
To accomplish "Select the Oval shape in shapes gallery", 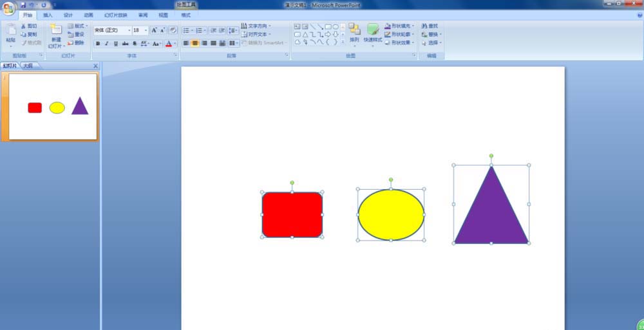I will 336,26.
